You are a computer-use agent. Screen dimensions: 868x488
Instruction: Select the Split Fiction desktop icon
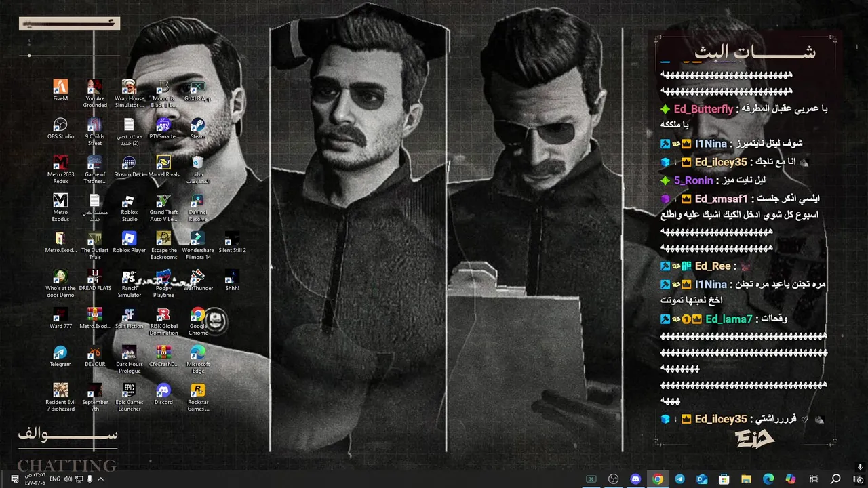coord(130,319)
